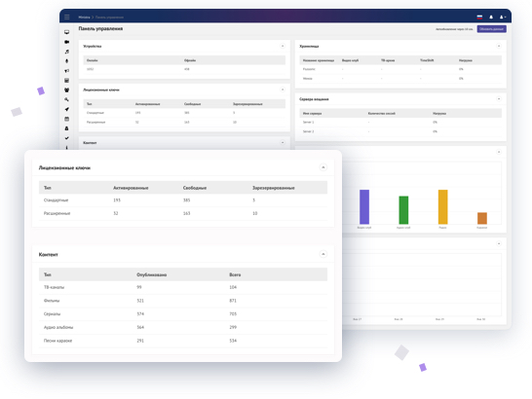Click Онлайн column header in Устройства panel
532x399 pixels.
coord(93,60)
